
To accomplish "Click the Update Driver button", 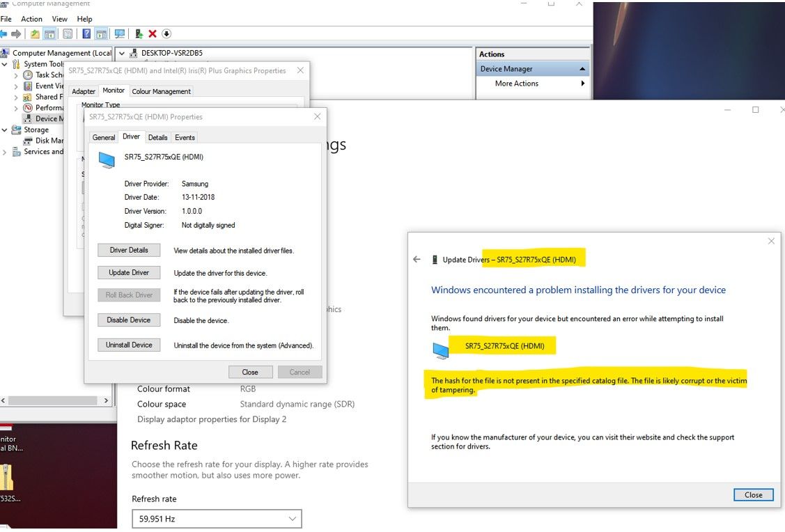I will 129,272.
